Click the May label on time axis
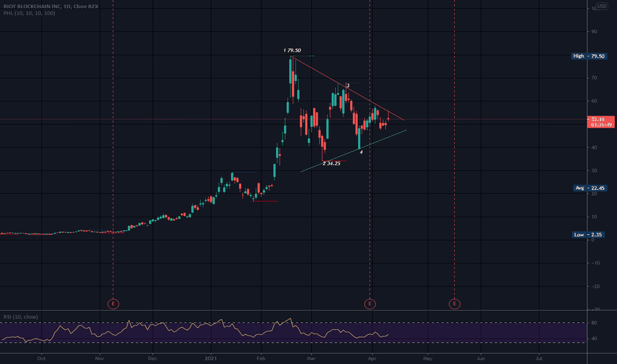This screenshot has width=617, height=364. pos(428,359)
